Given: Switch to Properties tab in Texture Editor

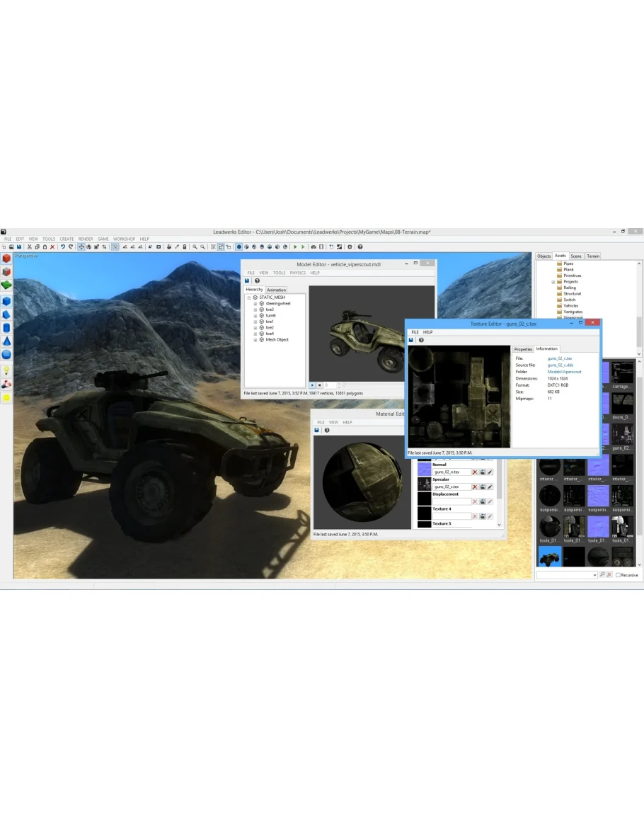Looking at the screenshot, I should click(x=523, y=349).
